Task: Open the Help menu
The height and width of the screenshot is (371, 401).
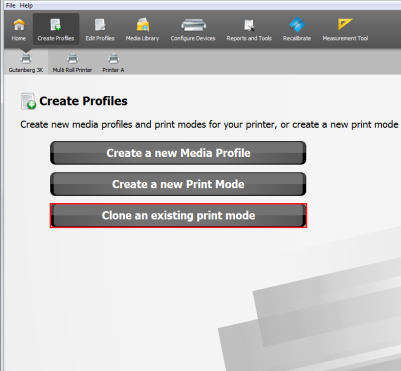Action: coord(26,5)
